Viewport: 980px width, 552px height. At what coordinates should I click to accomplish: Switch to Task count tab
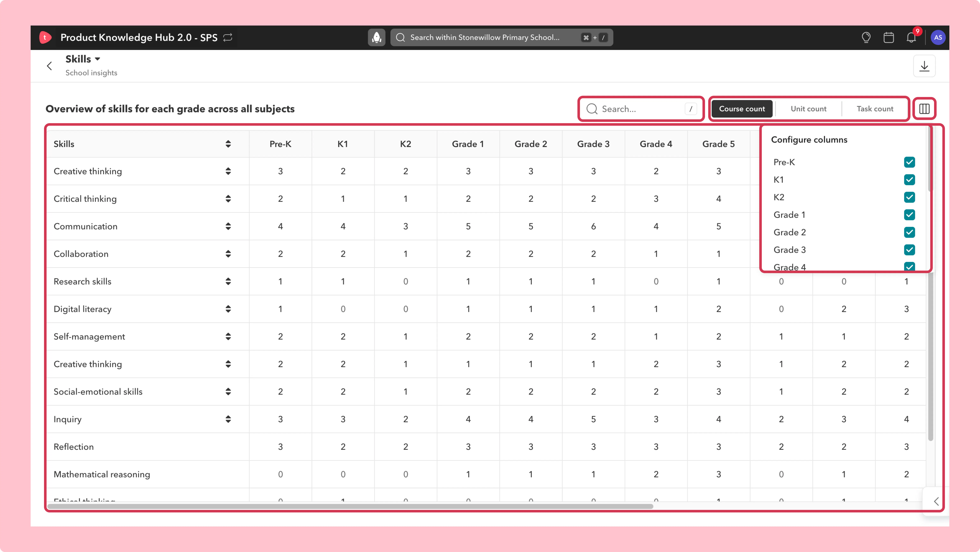(x=875, y=109)
